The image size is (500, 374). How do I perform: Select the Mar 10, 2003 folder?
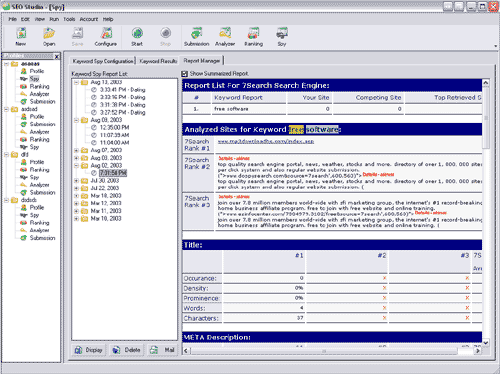106,219
